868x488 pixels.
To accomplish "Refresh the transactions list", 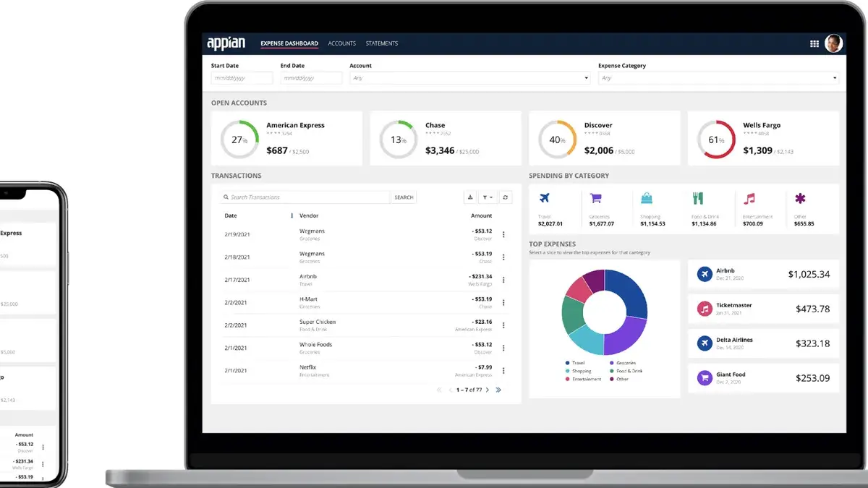I will coord(505,197).
